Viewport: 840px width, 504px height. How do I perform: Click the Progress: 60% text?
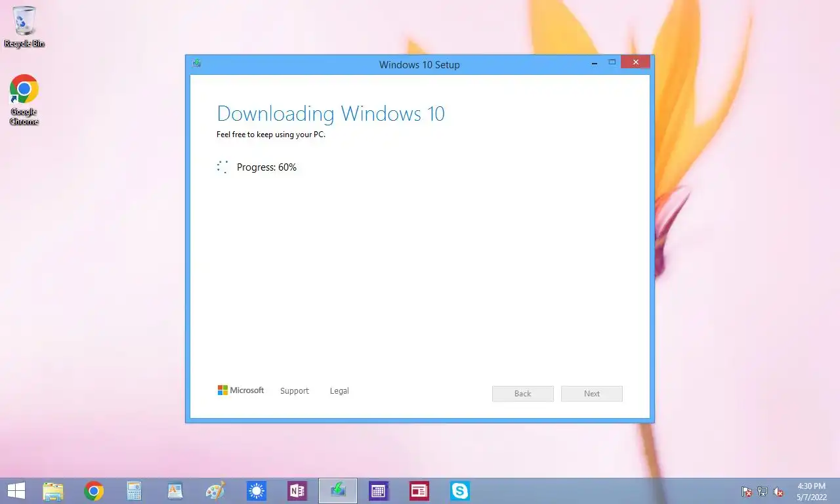pos(266,167)
